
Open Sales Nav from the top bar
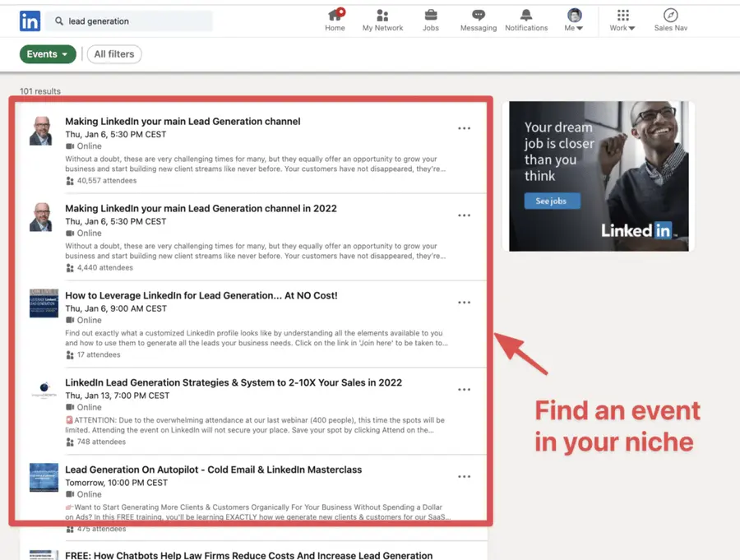[x=670, y=16]
